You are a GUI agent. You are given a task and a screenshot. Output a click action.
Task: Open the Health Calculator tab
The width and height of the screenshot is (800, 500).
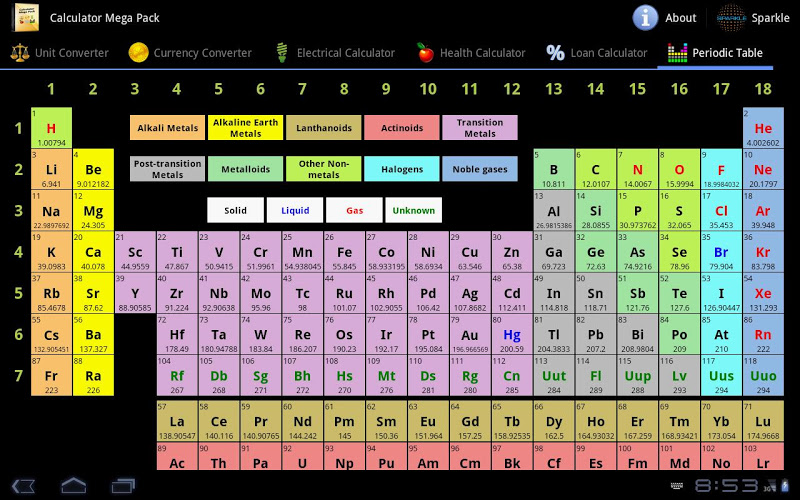470,53
